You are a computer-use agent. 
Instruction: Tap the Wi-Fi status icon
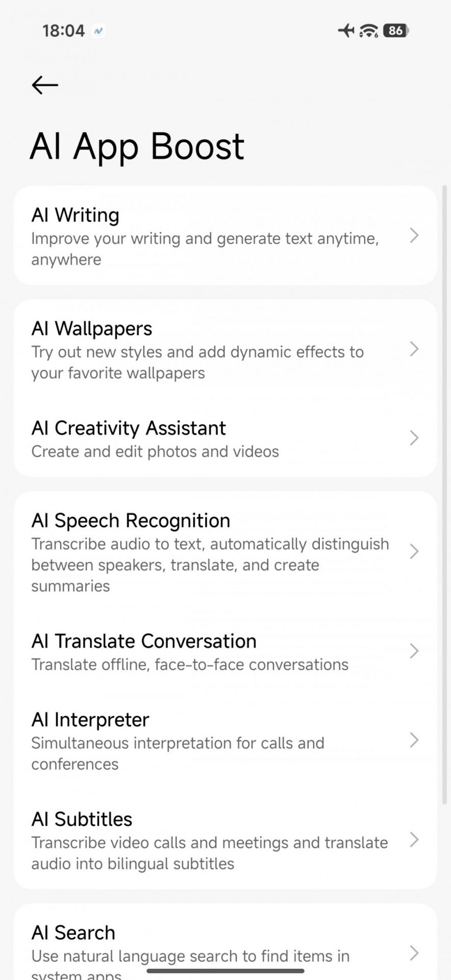coord(368,31)
